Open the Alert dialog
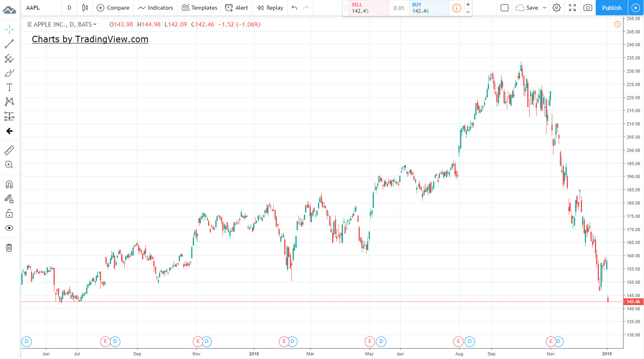Image resolution: width=644 pixels, height=359 pixels. pos(237,8)
